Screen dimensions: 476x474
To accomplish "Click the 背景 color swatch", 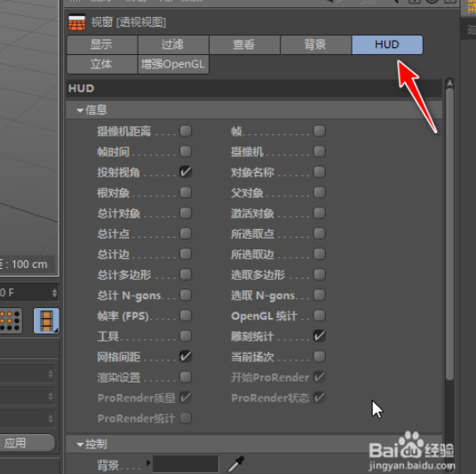I will 186,464.
